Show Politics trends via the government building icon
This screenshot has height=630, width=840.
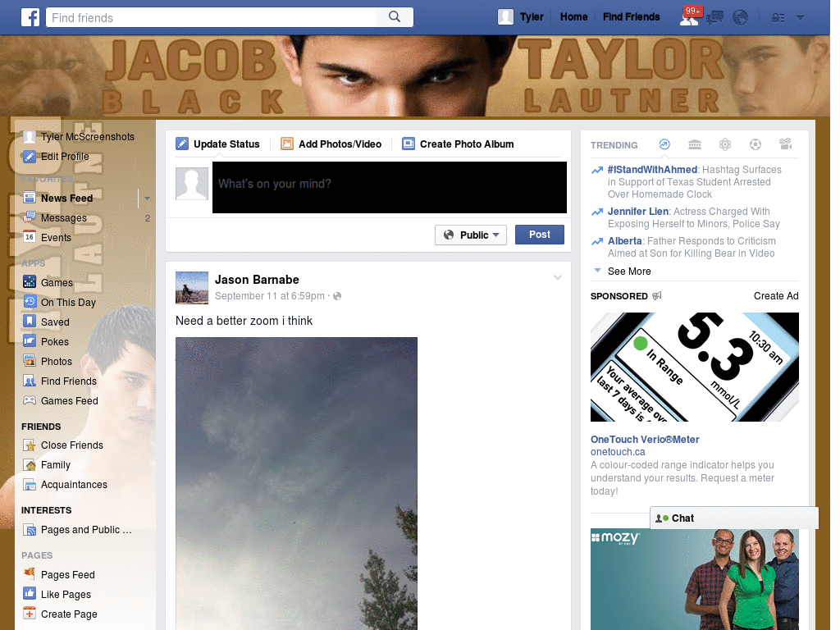[695, 144]
